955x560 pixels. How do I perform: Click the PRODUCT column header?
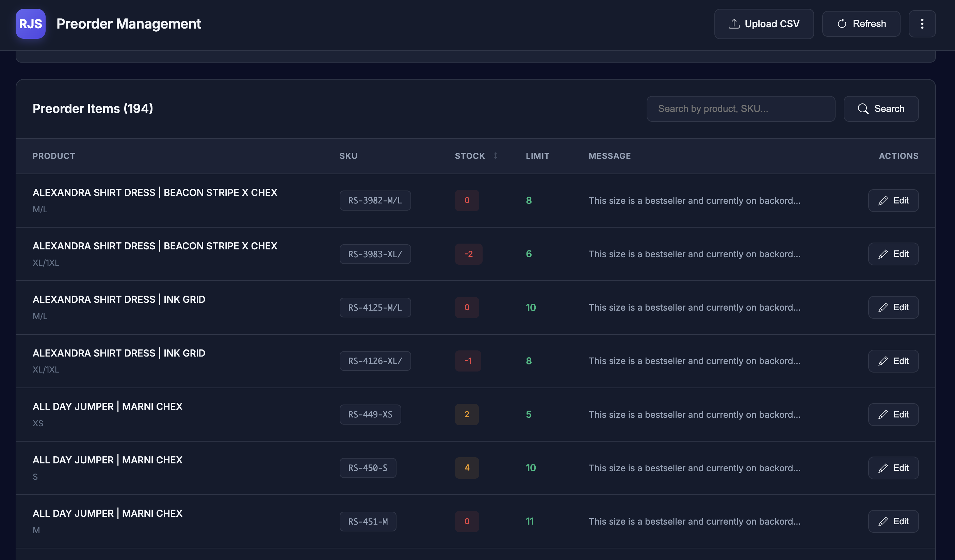54,156
